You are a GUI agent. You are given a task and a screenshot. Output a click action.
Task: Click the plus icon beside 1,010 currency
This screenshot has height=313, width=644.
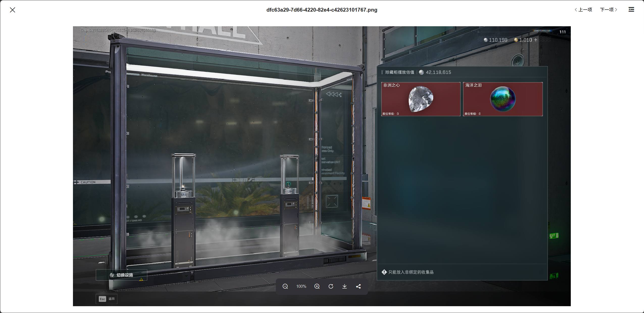536,40
